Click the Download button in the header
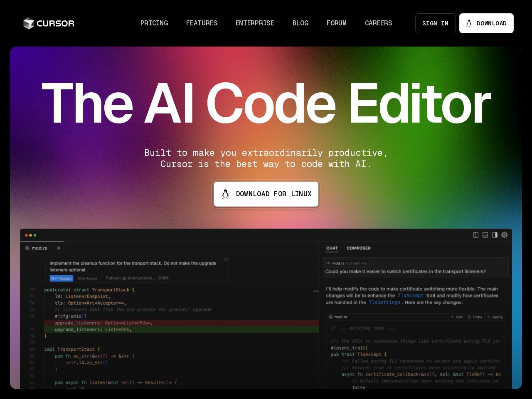 [x=486, y=23]
